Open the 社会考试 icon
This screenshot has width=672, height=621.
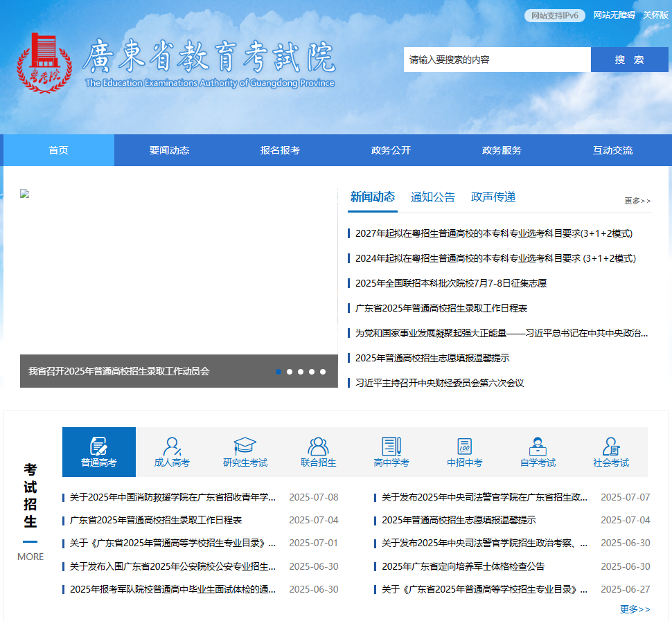click(x=610, y=445)
